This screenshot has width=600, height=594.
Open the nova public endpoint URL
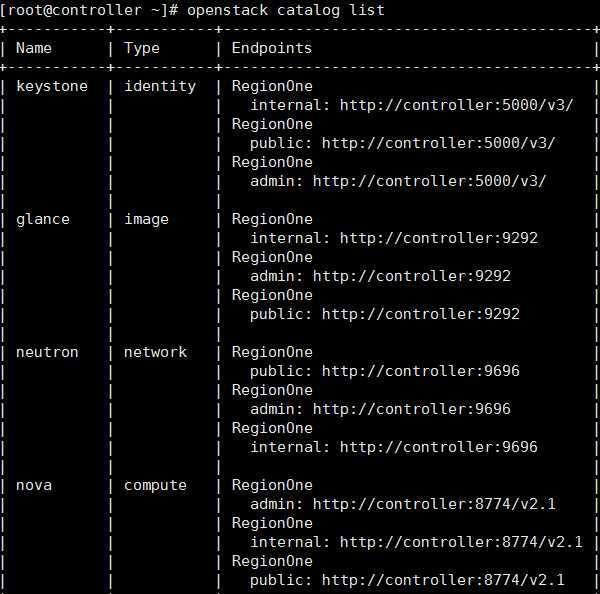[443, 580]
